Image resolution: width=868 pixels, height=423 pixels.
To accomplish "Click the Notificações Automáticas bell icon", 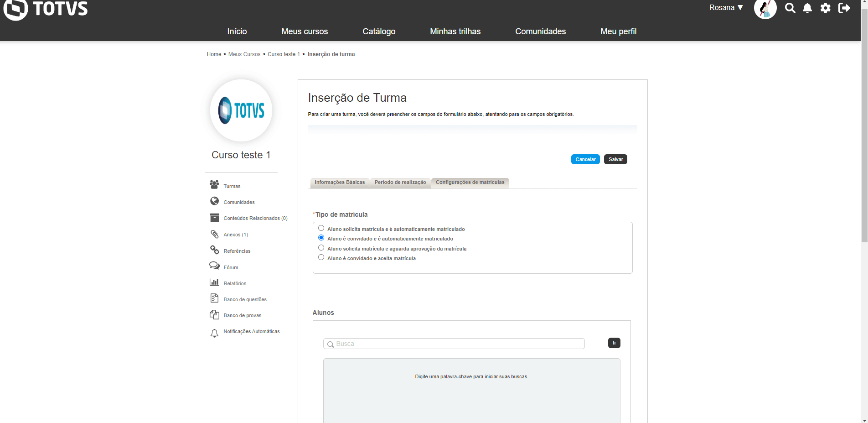I will [x=214, y=334].
